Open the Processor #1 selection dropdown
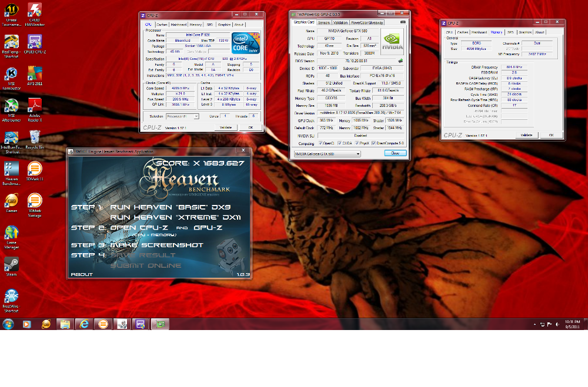The height and width of the screenshot is (387, 588). click(182, 116)
